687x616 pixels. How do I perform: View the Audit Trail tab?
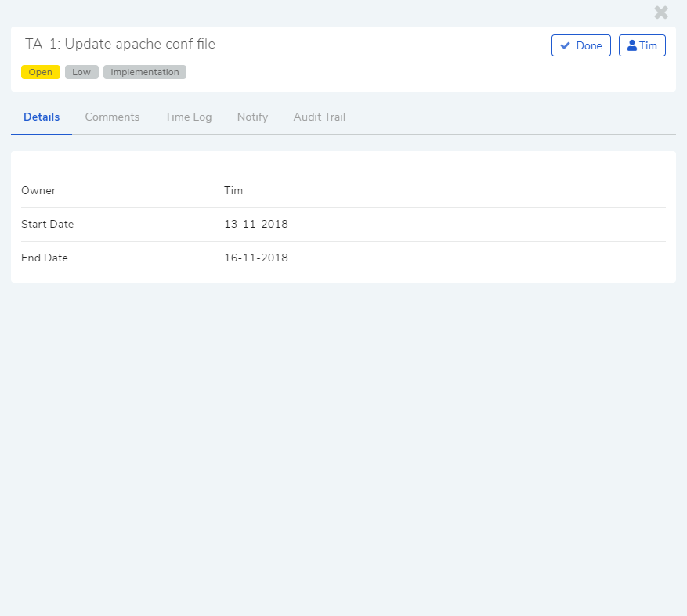tap(320, 117)
